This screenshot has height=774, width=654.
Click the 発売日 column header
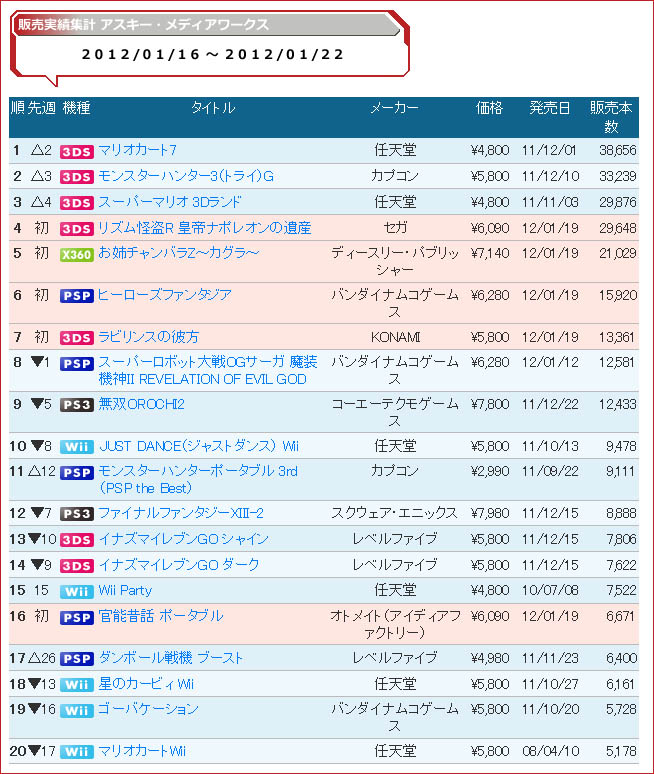click(x=550, y=108)
